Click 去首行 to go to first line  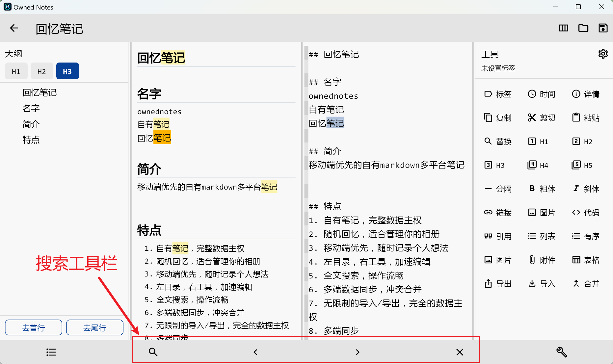click(x=34, y=327)
